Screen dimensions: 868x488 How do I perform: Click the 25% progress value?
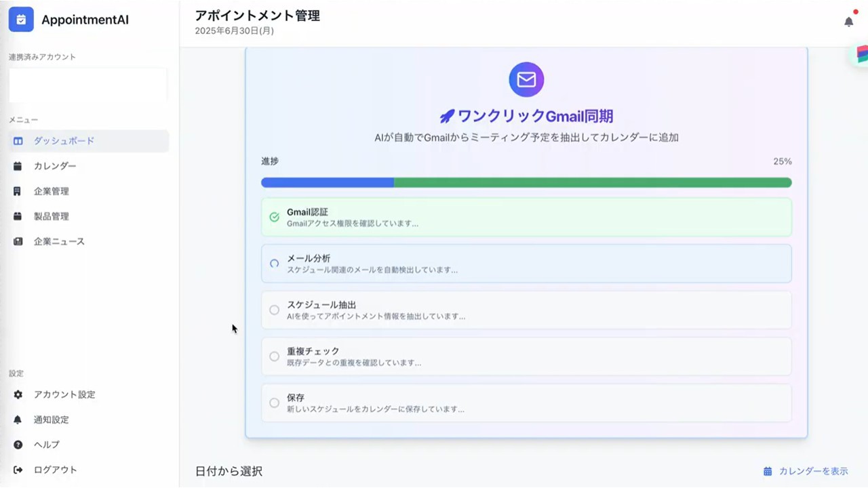[x=783, y=161]
